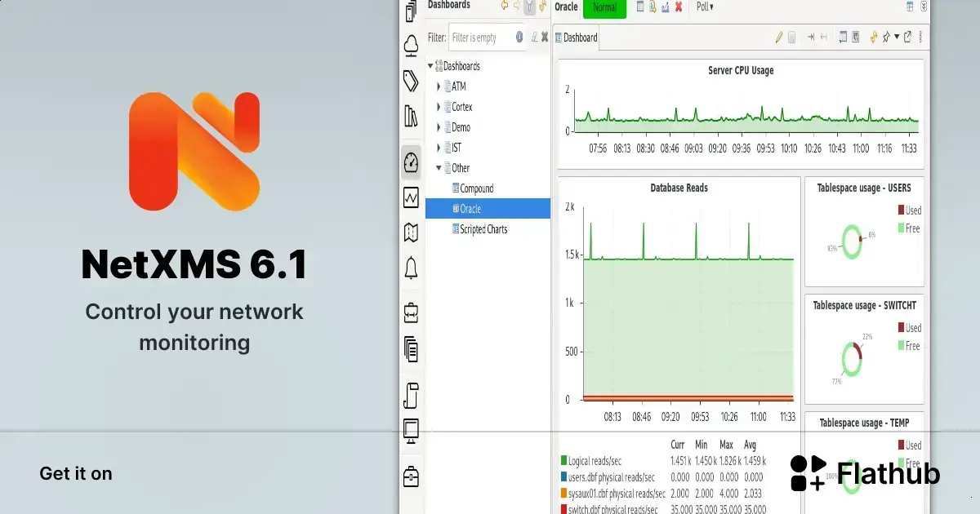Select the Dashboards gauge perspective icon
Image resolution: width=980 pixels, height=514 pixels.
pyautogui.click(x=412, y=162)
